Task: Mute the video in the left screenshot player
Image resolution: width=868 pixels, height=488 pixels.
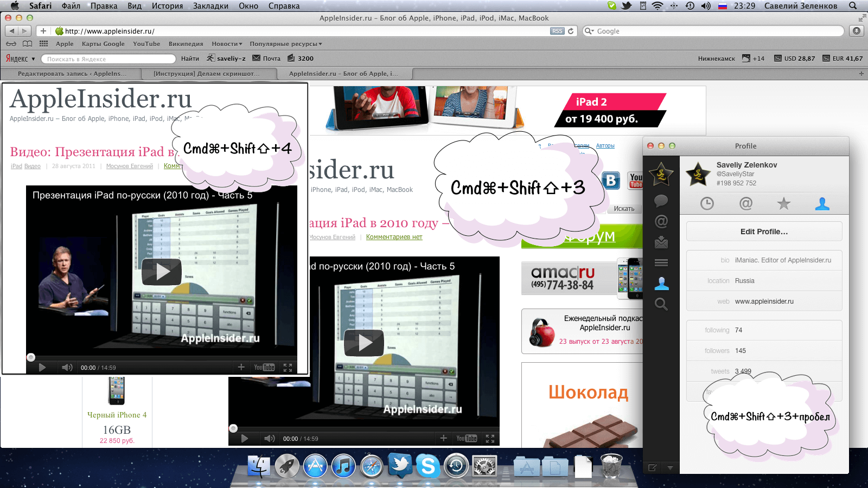Action: click(67, 368)
